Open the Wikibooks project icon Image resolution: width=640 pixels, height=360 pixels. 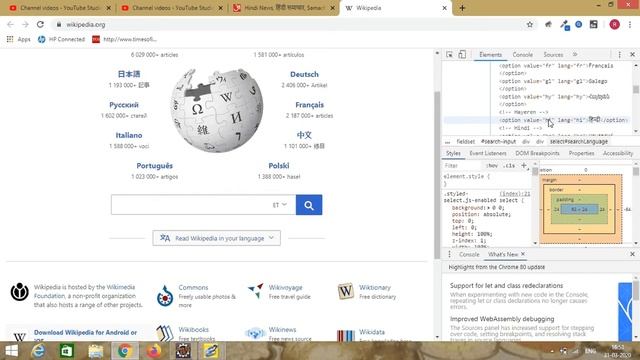pos(164,334)
